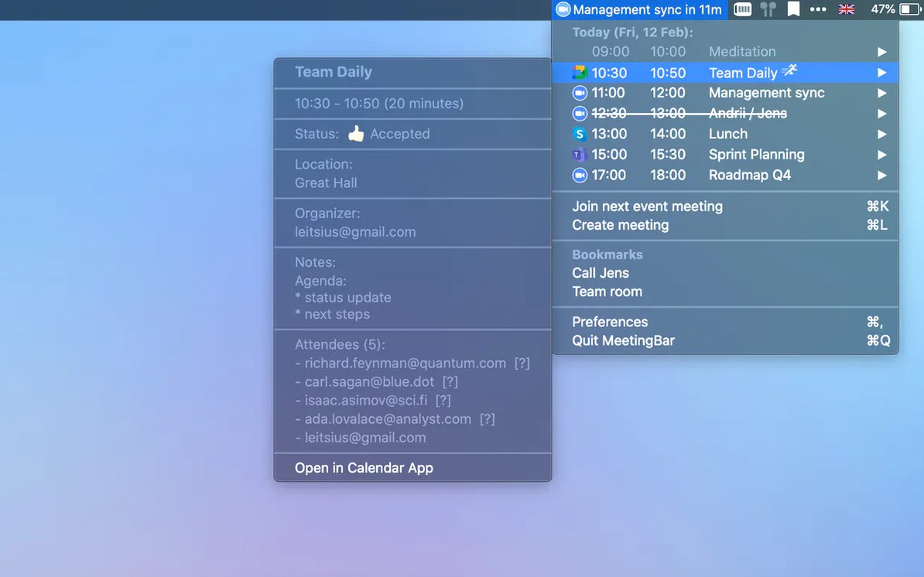Click attendee isaac.asimov@sci.fi

366,401
